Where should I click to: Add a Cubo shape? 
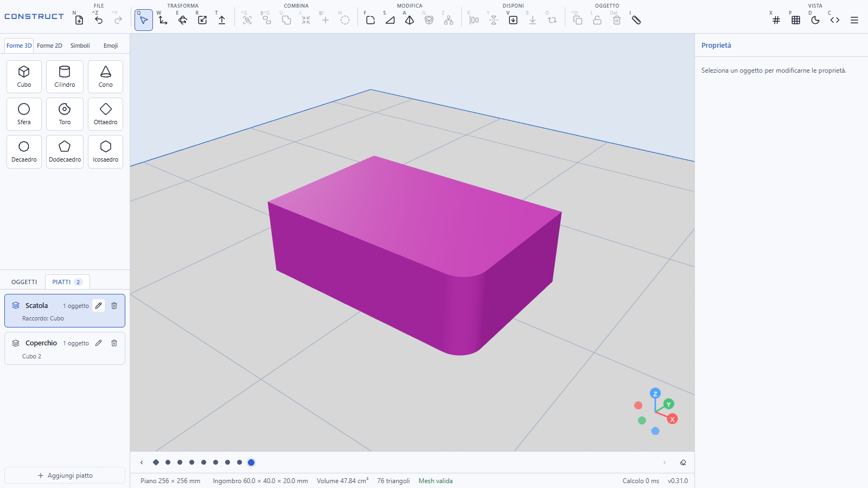pyautogui.click(x=24, y=76)
